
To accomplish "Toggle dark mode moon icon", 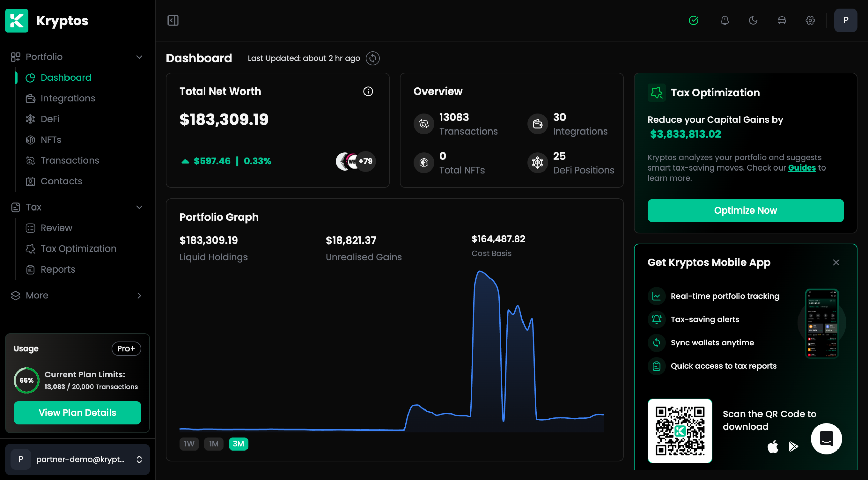I will coord(753,20).
